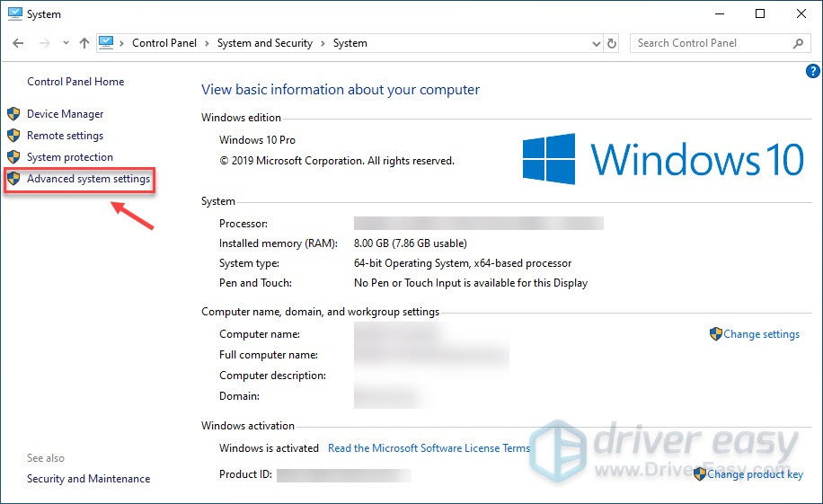Open Change settings for computer name
Image resolution: width=823 pixels, height=504 pixels.
click(x=761, y=334)
